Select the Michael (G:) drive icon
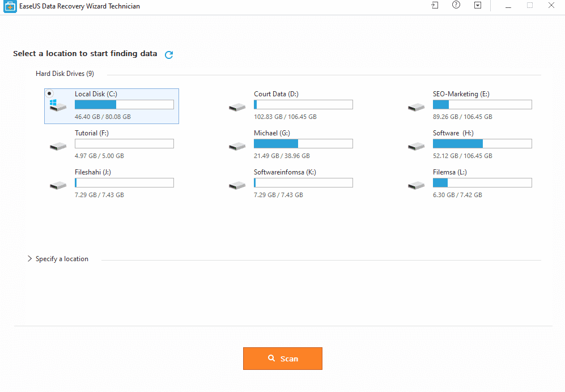The height and width of the screenshot is (392, 565). (237, 146)
